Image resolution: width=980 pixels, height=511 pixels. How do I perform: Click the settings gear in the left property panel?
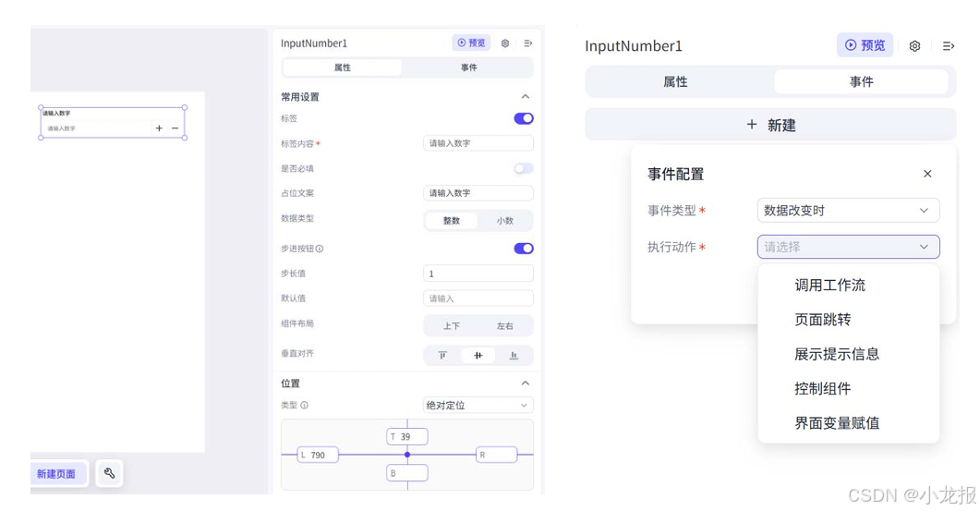(x=505, y=43)
